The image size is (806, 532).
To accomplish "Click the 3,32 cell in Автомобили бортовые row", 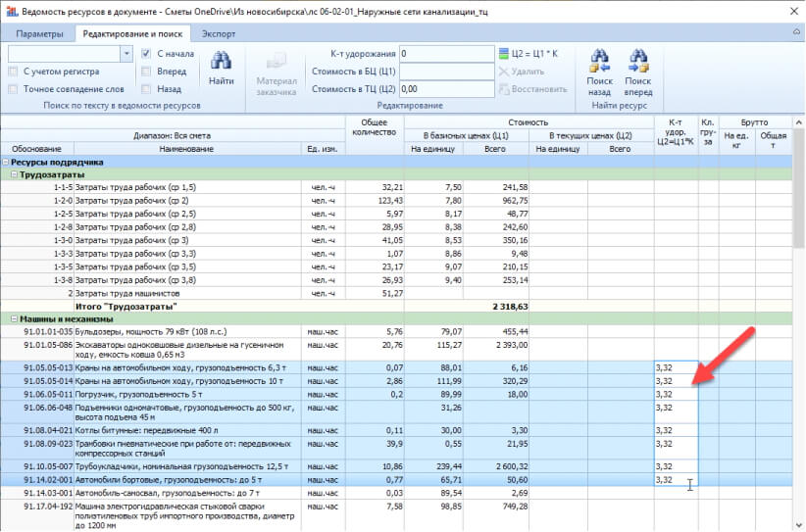I will click(676, 480).
